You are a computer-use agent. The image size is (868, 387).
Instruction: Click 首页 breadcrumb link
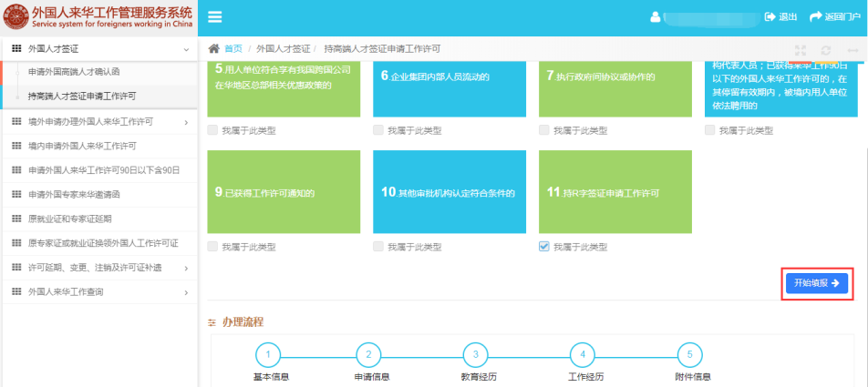[233, 48]
